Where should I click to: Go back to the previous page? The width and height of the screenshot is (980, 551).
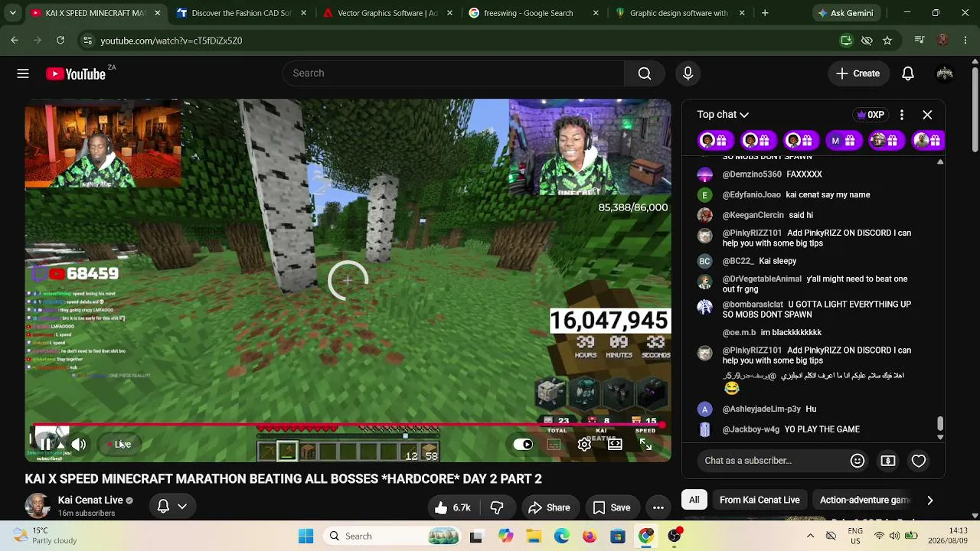click(15, 41)
